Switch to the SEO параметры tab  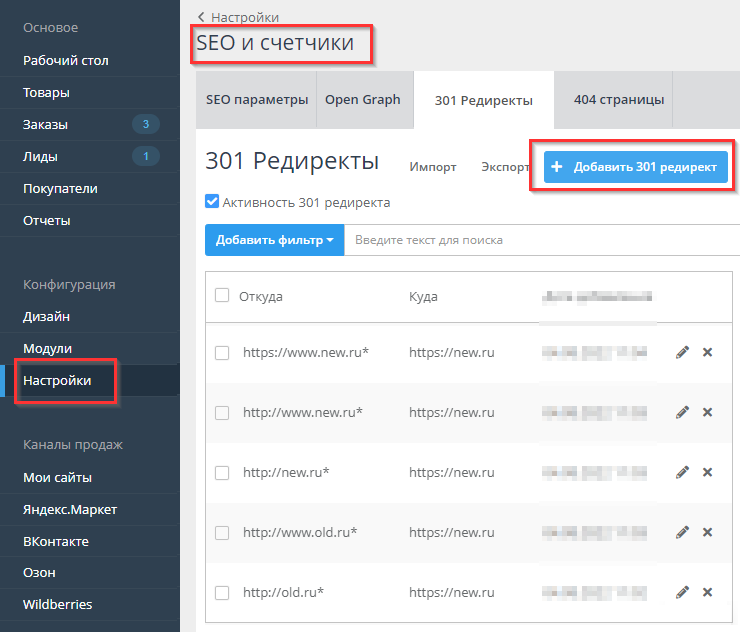(257, 100)
